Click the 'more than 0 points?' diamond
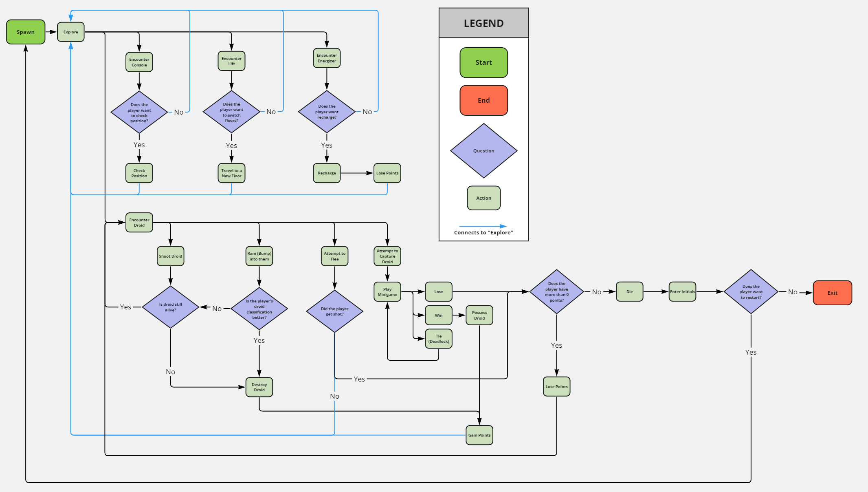This screenshot has height=492, width=868. (x=556, y=292)
